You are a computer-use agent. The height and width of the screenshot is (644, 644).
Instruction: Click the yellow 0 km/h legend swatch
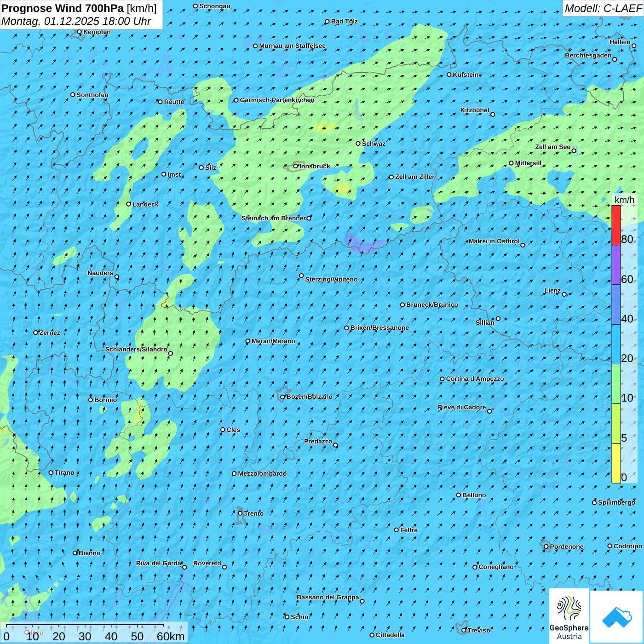click(x=616, y=463)
